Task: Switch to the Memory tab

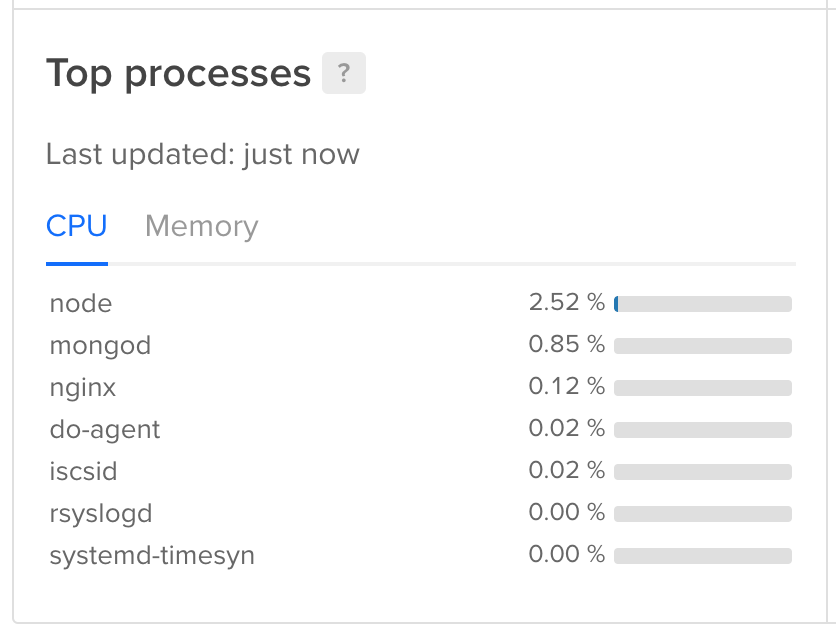Action: (x=200, y=226)
